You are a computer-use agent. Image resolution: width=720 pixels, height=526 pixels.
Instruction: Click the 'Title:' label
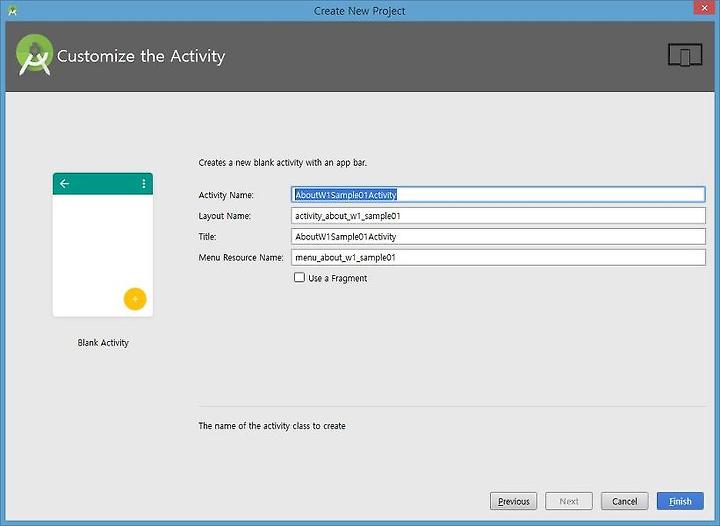[208, 236]
